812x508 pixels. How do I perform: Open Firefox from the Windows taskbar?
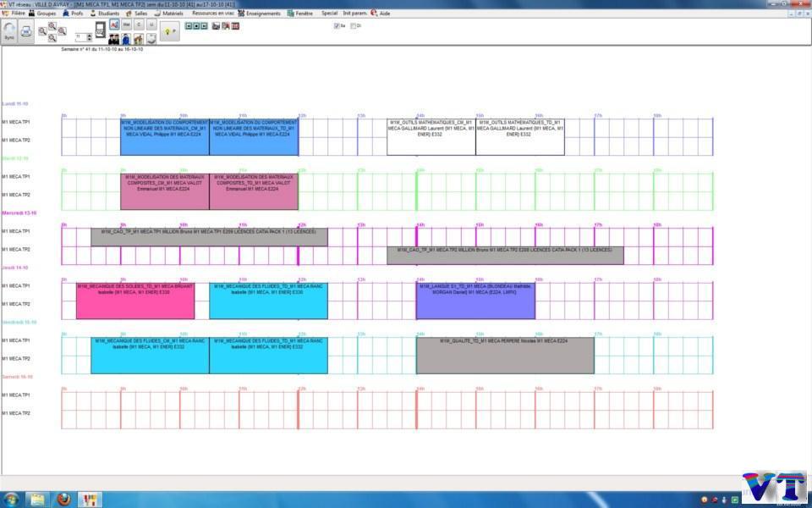click(63, 499)
